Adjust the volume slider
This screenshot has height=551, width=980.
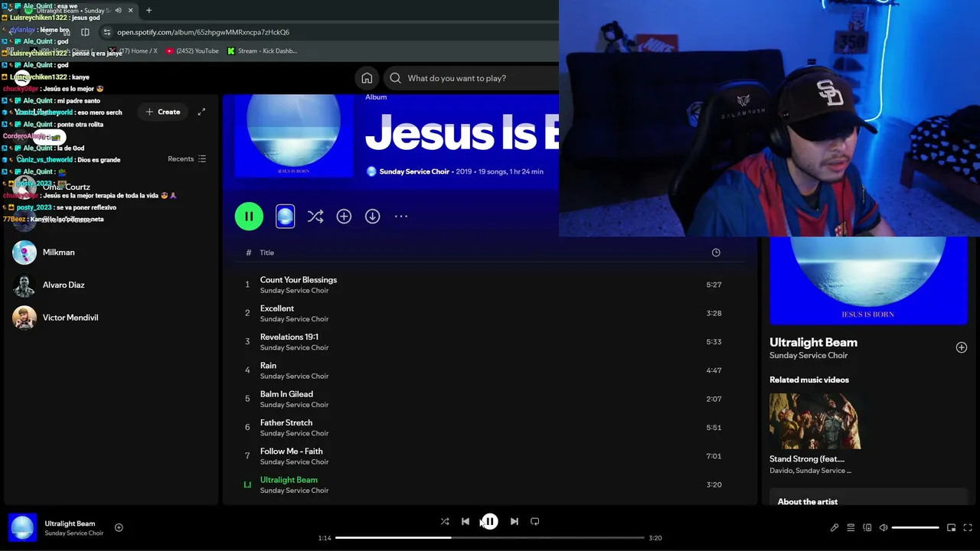pos(916,527)
